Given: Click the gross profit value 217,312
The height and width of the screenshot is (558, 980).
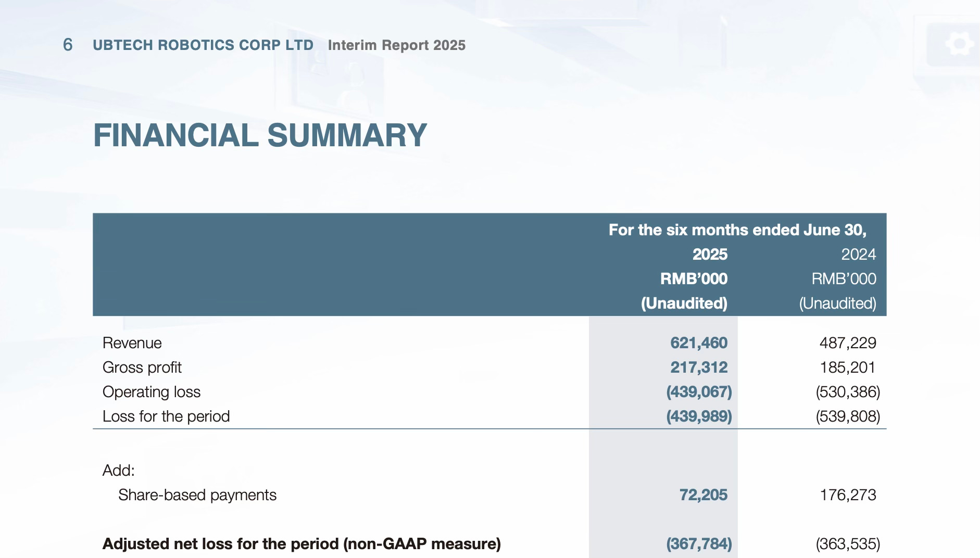Looking at the screenshot, I should point(699,367).
